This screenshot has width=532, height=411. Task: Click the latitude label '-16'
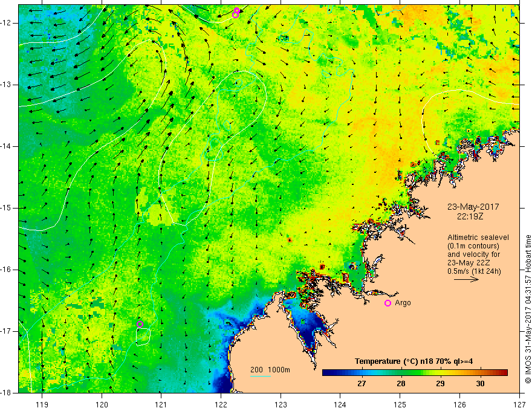pyautogui.click(x=6, y=270)
